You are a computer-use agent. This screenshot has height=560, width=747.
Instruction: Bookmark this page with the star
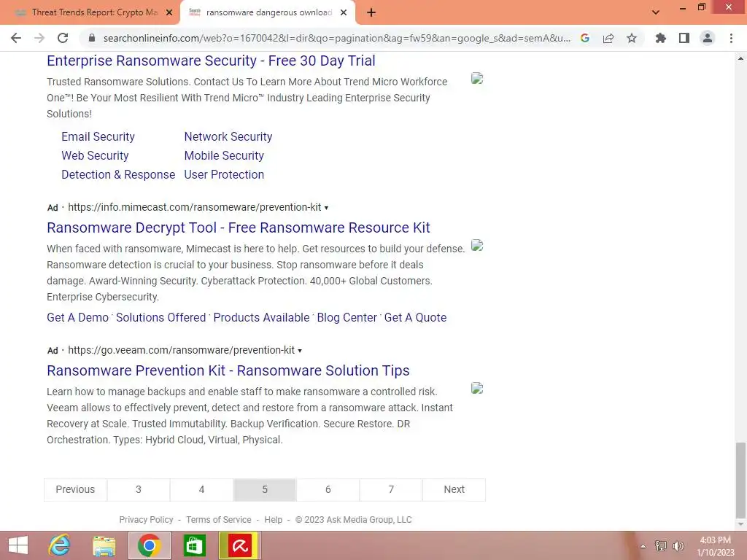pyautogui.click(x=632, y=38)
